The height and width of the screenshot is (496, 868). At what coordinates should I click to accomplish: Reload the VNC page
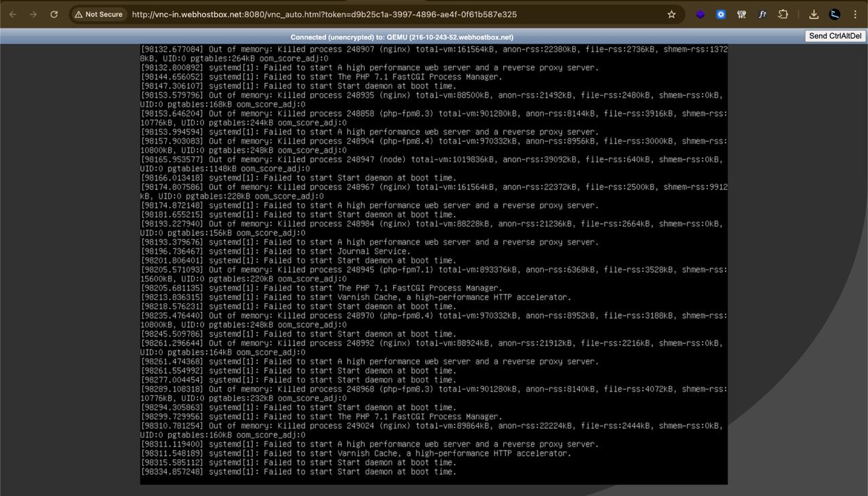click(x=54, y=14)
